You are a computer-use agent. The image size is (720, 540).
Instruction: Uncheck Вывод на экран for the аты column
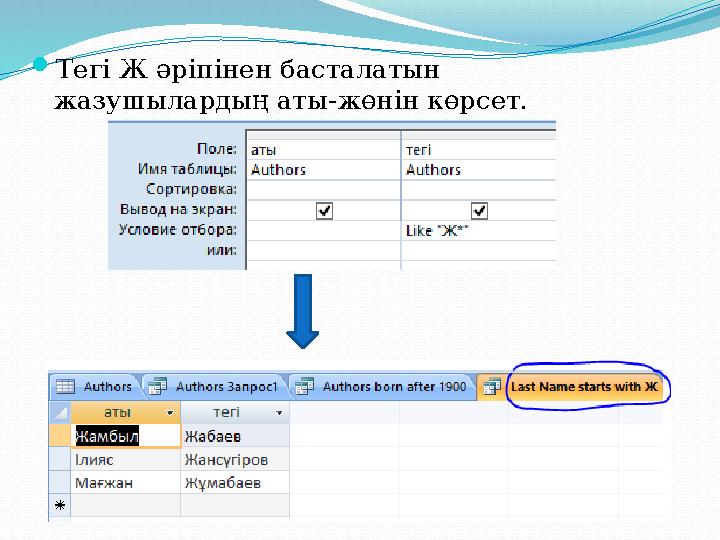coord(324,211)
